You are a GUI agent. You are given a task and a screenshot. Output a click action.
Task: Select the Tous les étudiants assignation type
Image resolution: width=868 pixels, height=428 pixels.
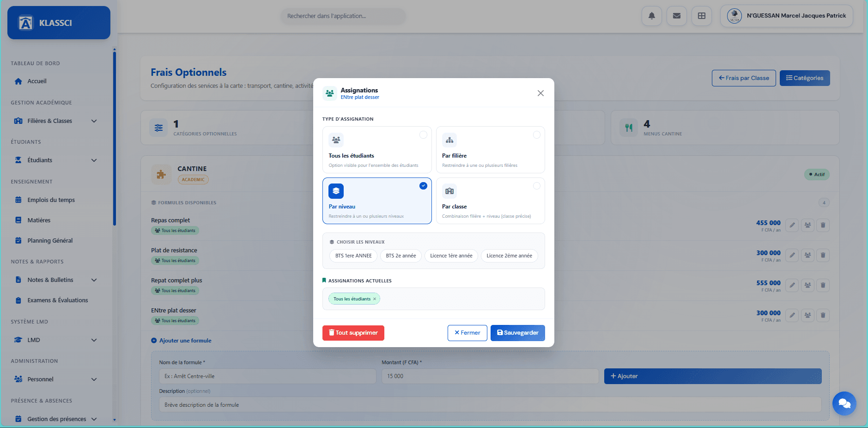pos(377,150)
